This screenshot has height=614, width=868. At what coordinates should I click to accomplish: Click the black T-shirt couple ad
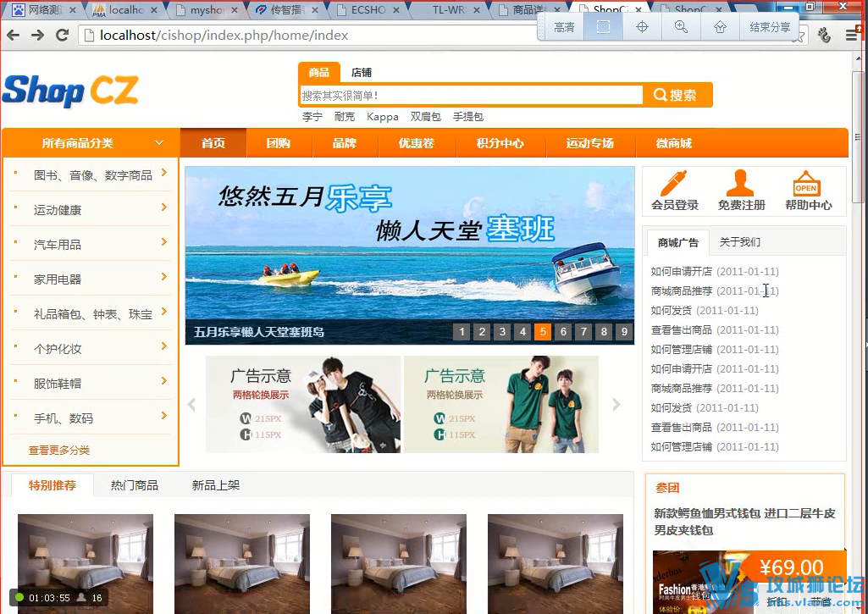(303, 404)
